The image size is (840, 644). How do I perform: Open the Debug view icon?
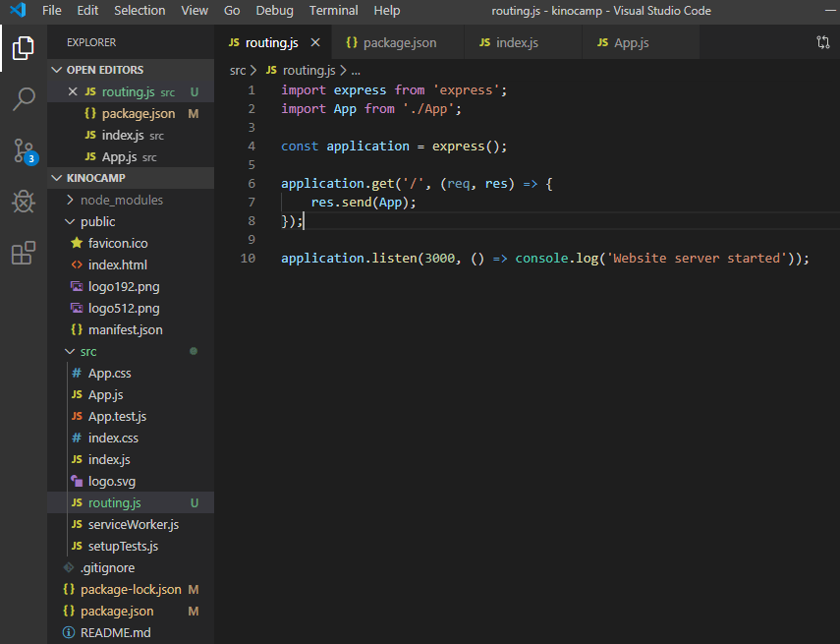23,203
